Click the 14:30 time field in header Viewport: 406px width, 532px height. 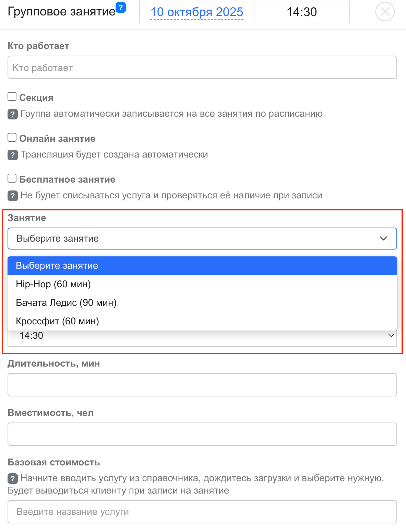coord(301,12)
